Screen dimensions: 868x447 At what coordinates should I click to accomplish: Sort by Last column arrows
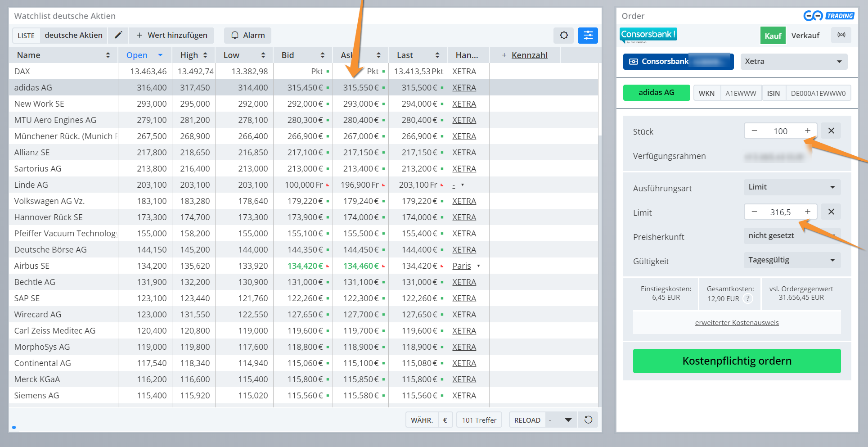(x=437, y=55)
